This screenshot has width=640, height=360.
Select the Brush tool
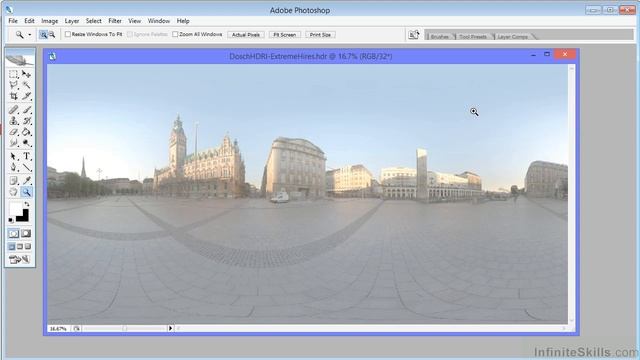point(27,110)
